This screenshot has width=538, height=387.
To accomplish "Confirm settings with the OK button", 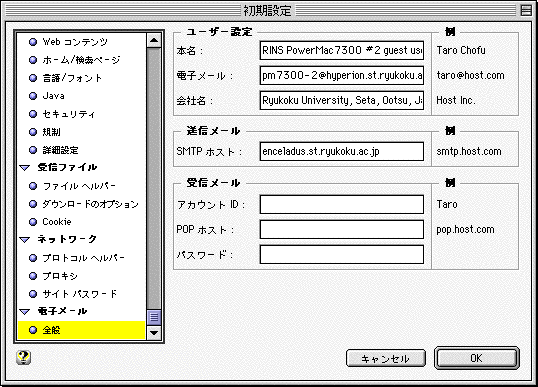I will point(477,358).
